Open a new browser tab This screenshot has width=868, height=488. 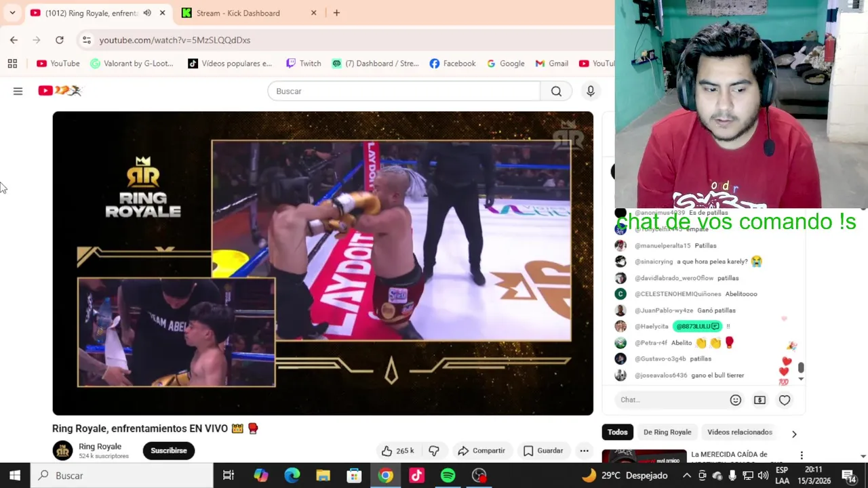[336, 13]
